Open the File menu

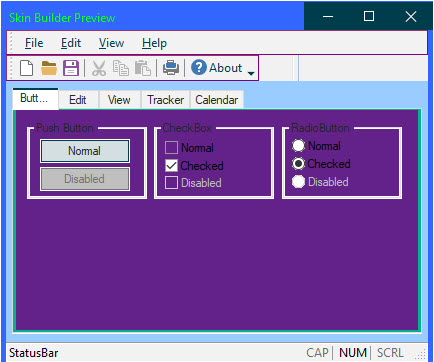tap(34, 43)
